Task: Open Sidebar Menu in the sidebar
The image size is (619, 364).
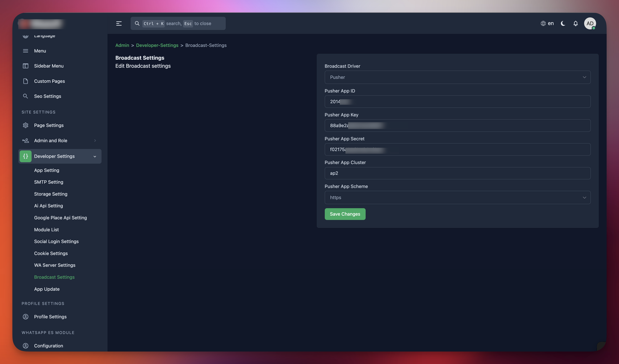Action: pyautogui.click(x=49, y=66)
